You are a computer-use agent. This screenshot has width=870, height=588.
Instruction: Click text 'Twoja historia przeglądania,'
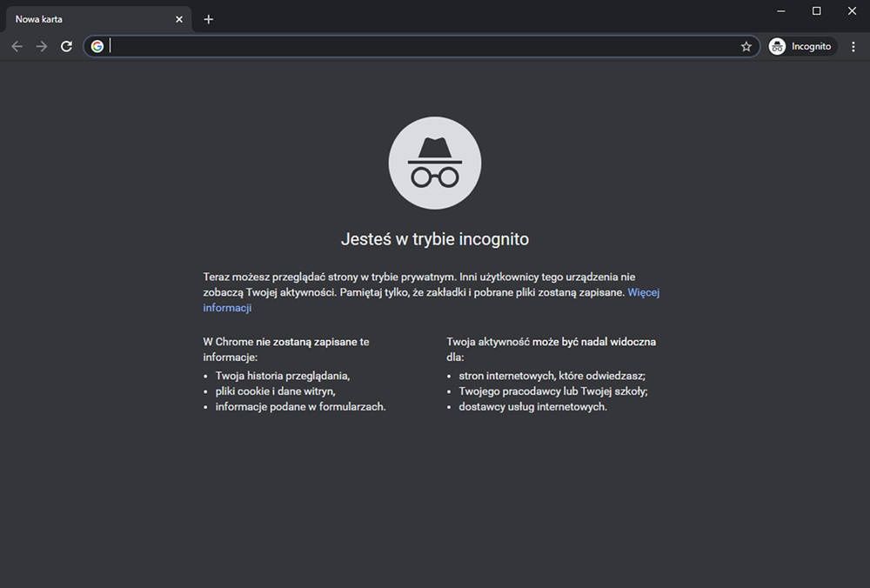point(283,376)
